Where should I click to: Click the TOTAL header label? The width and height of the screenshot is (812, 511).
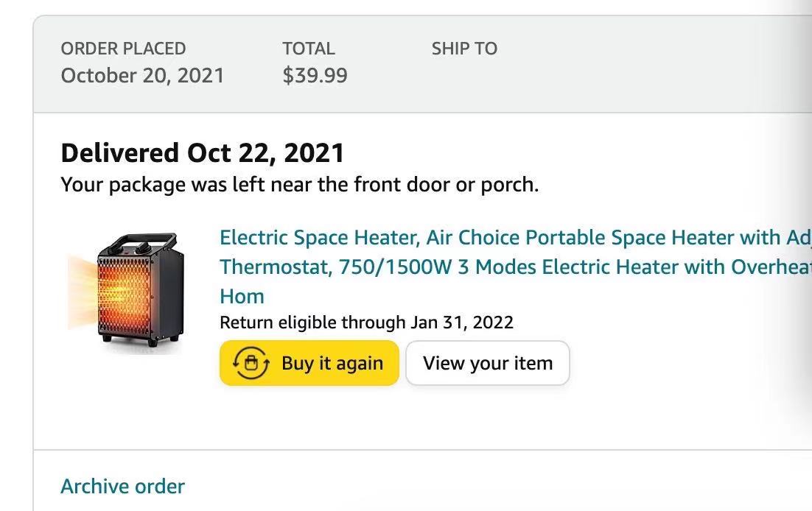[x=308, y=49]
